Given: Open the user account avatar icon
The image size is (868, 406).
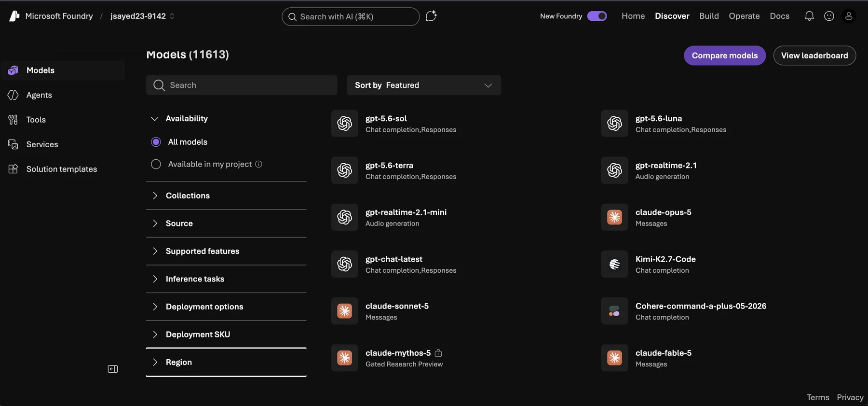Looking at the screenshot, I should [x=849, y=16].
